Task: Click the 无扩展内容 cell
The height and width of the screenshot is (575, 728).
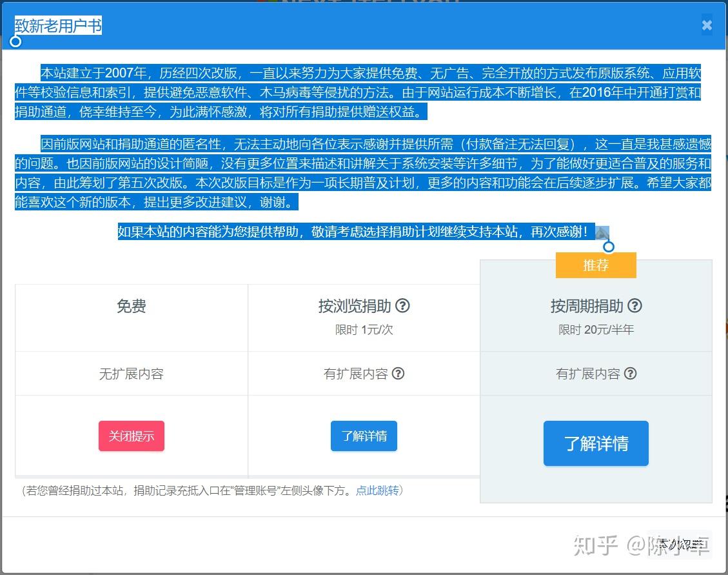Action: [132, 374]
